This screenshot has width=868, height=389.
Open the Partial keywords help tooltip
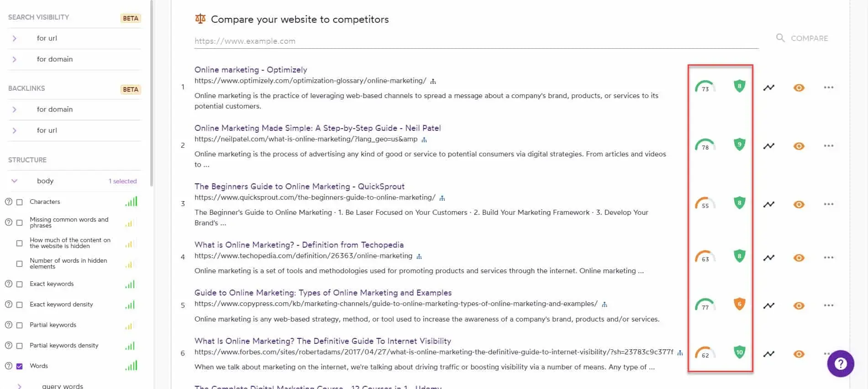[8, 325]
